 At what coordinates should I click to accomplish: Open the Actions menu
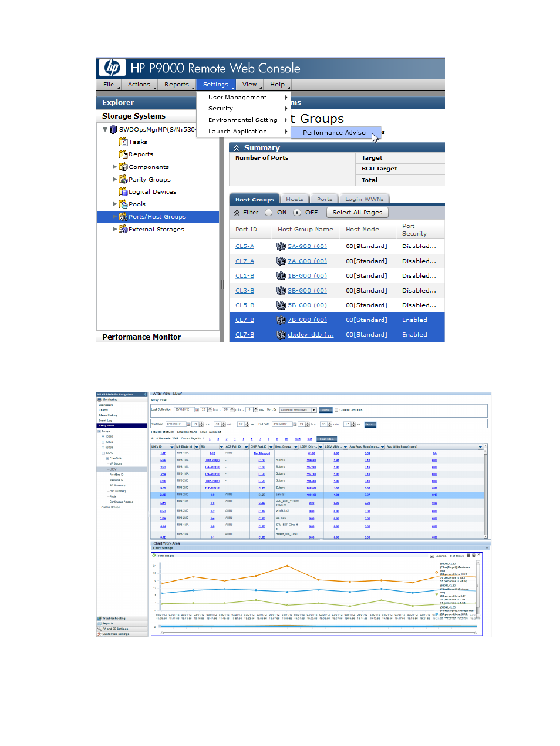(x=139, y=85)
